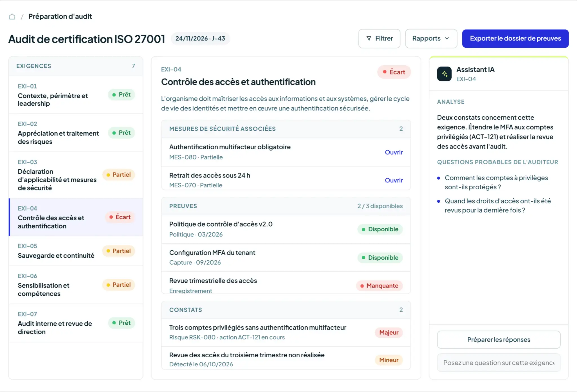Open the Rapports dropdown
Image resolution: width=577 pixels, height=392 pixels.
[x=431, y=39]
